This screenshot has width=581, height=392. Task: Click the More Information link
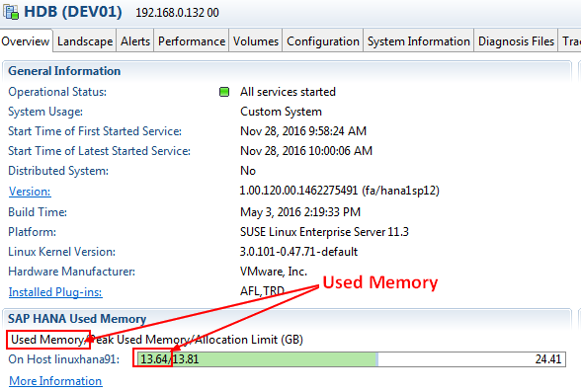tap(55, 381)
